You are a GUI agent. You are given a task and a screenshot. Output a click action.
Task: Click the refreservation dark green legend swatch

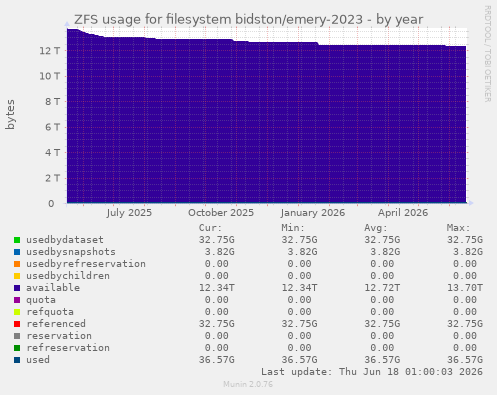tap(17, 348)
